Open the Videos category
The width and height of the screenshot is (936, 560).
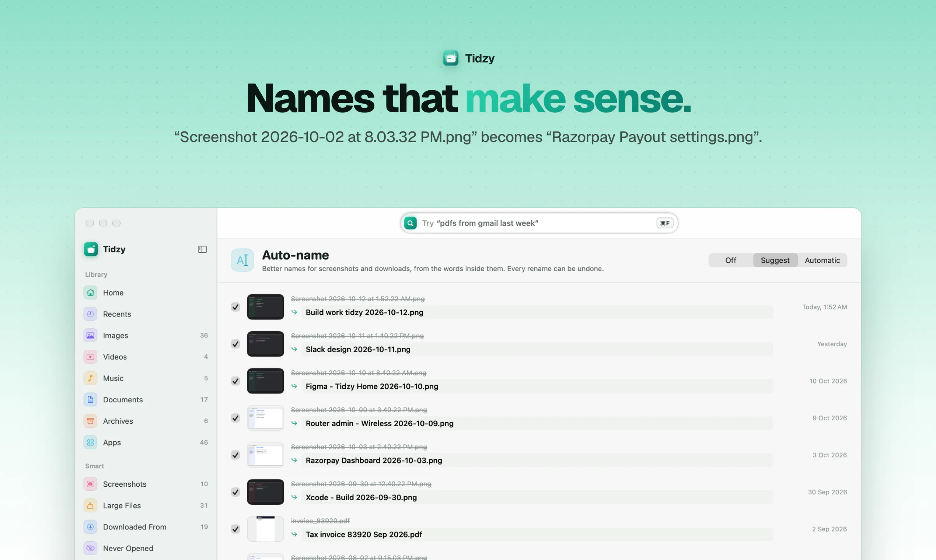pos(146,357)
